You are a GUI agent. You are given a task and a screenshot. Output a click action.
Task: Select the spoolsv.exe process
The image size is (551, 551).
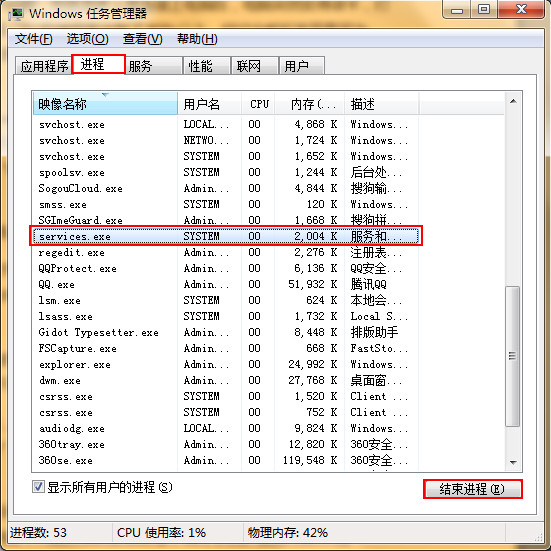coord(226,172)
